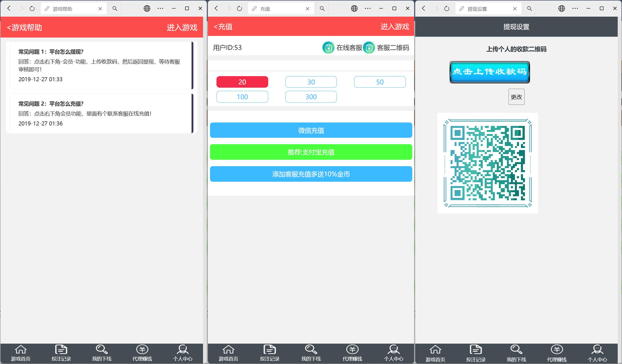Open search in the 游戏帮助 window
This screenshot has height=364, width=622.
coord(115,9)
